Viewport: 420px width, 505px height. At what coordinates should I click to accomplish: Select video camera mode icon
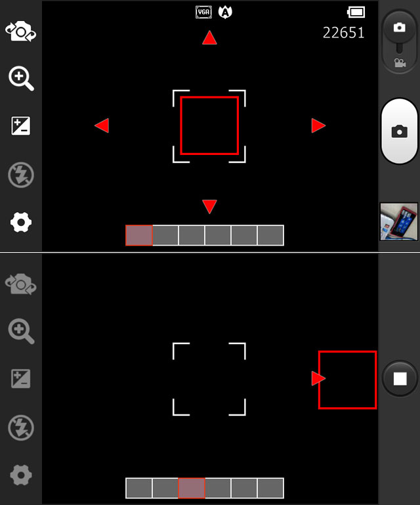coord(400,63)
